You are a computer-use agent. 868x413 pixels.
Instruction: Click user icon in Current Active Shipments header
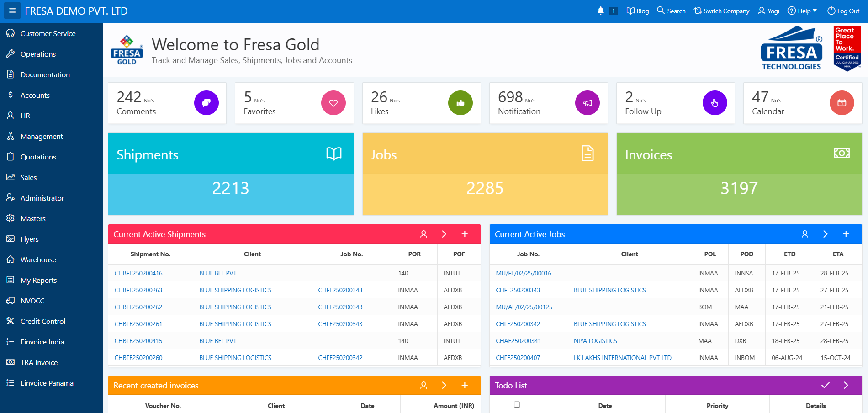click(x=423, y=234)
